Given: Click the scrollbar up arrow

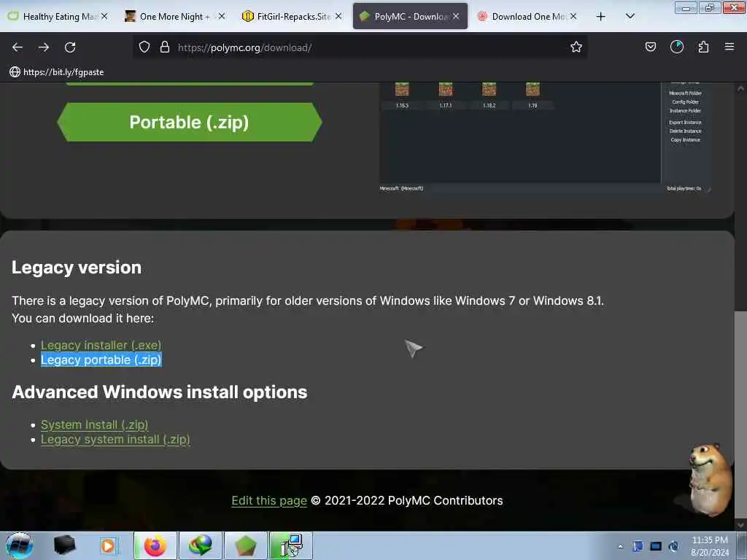Looking at the screenshot, I should click(x=740, y=88).
